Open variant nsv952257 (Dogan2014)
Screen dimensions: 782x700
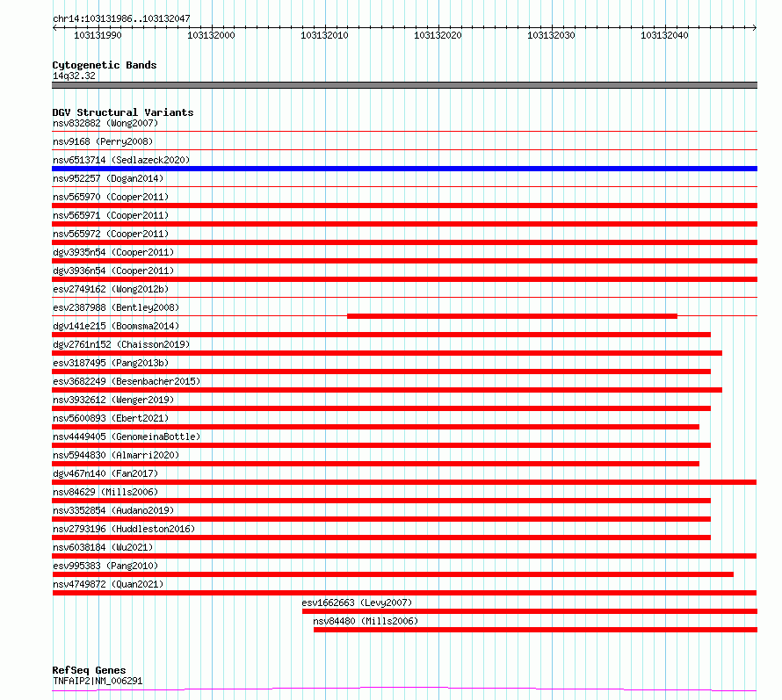point(108,178)
